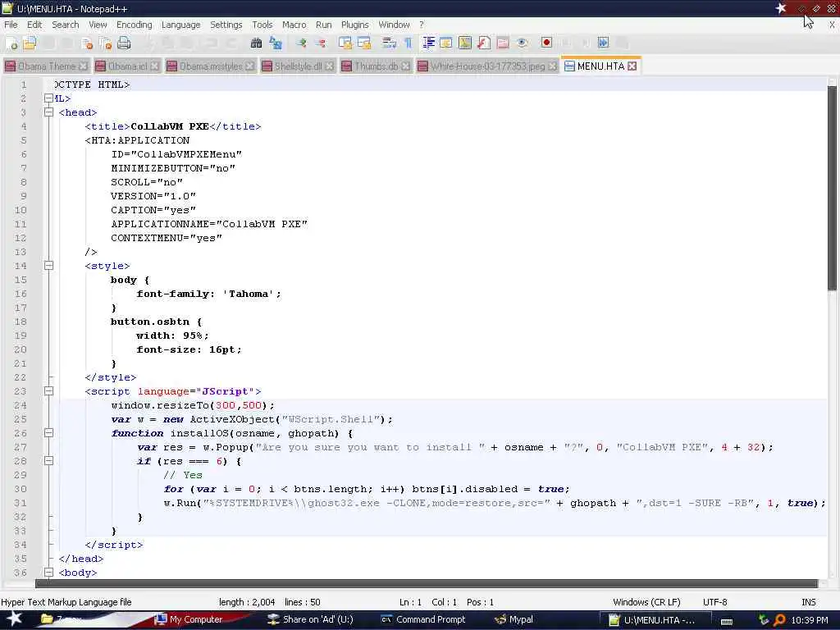Open My Computer from the taskbar
This screenshot has width=840, height=630.
pyautogui.click(x=189, y=619)
